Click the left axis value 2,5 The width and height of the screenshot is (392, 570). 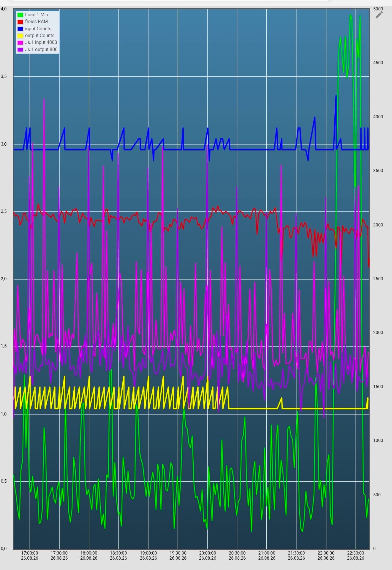pyautogui.click(x=4, y=211)
